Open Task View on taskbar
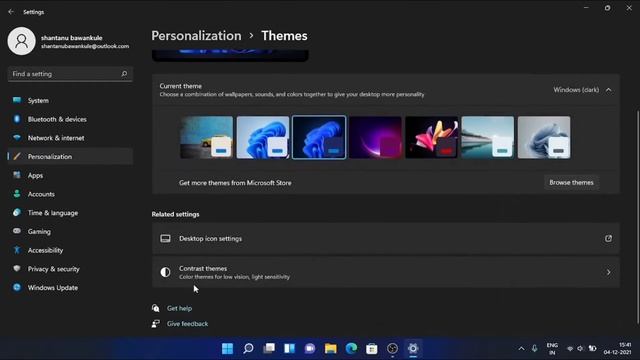 point(269,348)
